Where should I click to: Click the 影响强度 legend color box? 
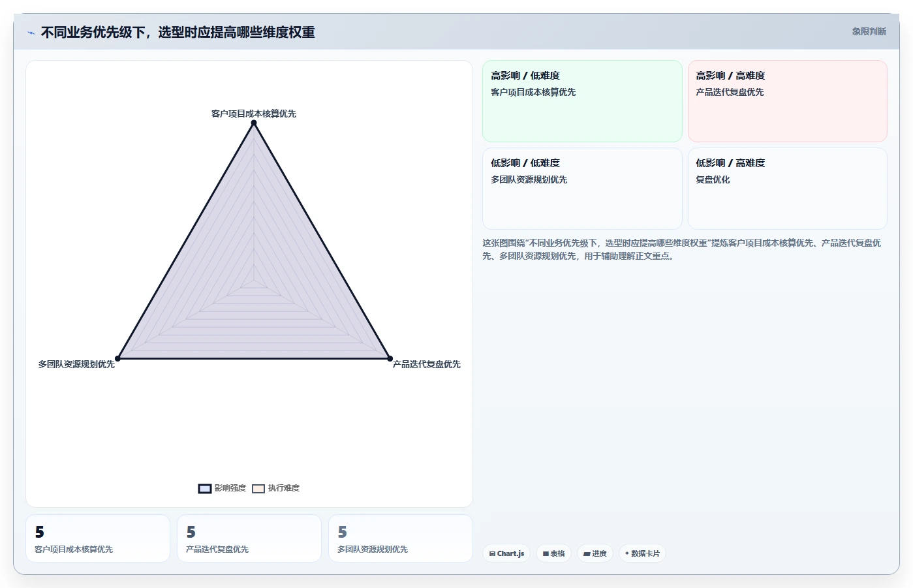coord(205,489)
